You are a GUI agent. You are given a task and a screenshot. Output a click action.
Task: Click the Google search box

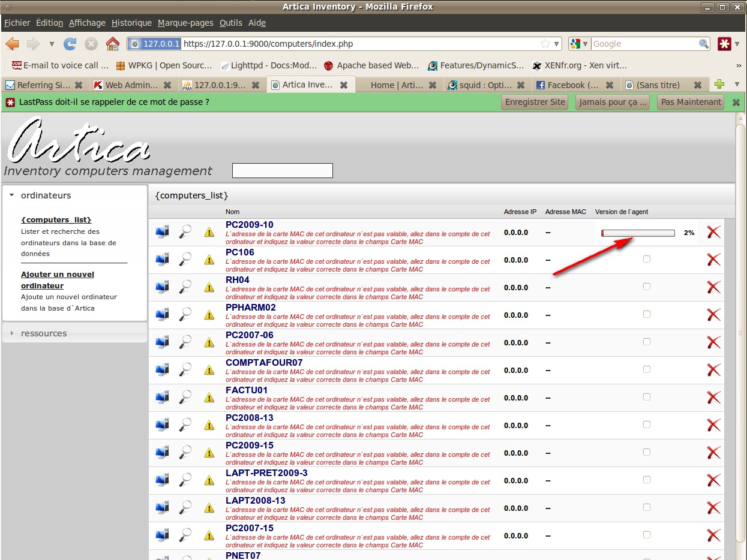[644, 44]
